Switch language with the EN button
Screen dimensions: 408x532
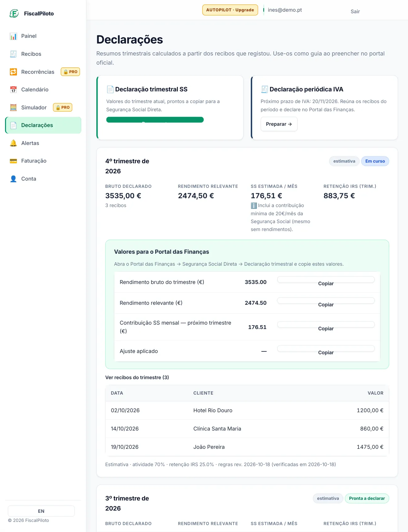point(41,511)
